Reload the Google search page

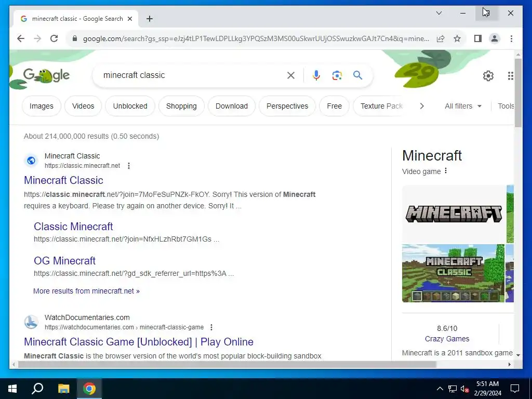(x=54, y=38)
